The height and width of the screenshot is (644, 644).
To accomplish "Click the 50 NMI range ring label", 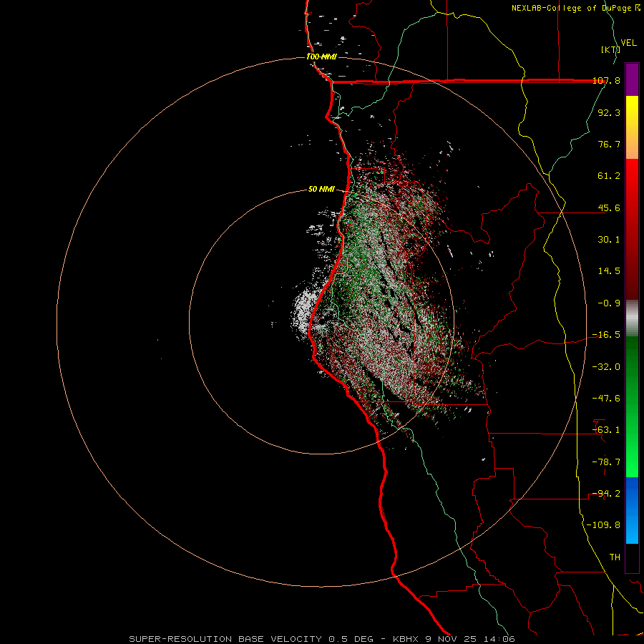I will (x=321, y=190).
